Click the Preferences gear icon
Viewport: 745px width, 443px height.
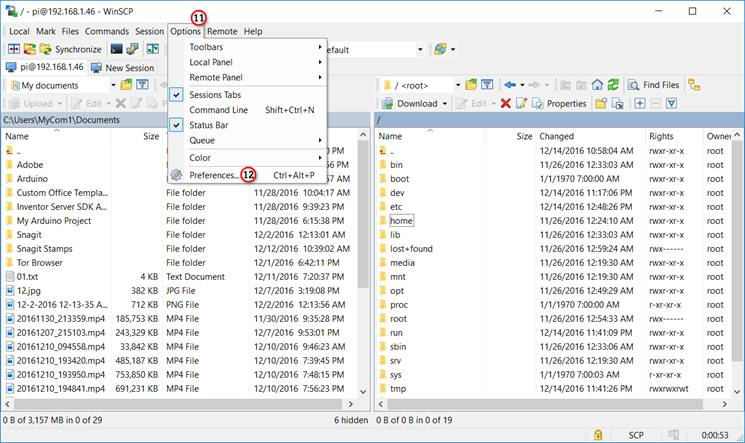[176, 175]
